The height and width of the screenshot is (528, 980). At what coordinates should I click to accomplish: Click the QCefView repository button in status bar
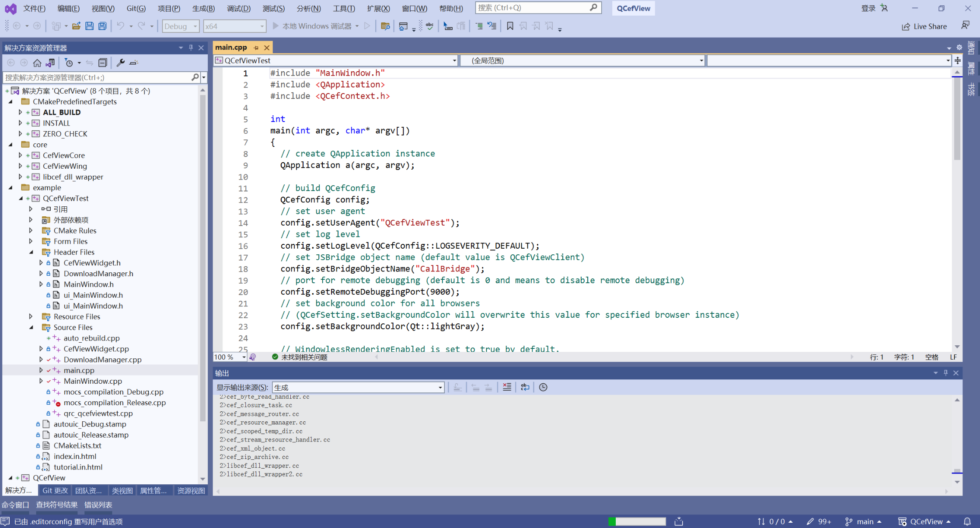point(924,521)
